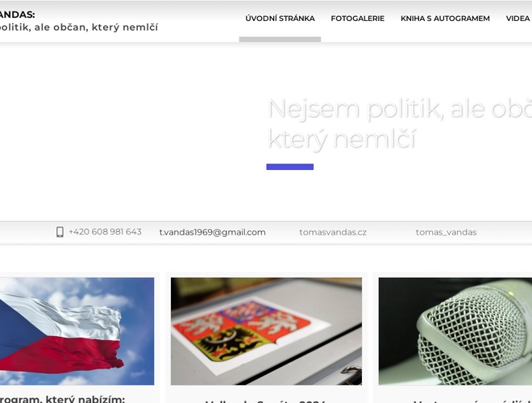Open the tomas_vandas profile link
This screenshot has width=532, height=403.
[447, 232]
